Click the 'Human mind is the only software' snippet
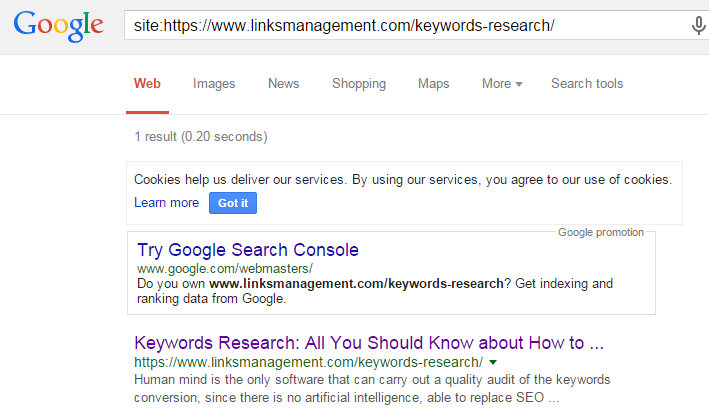 372,389
